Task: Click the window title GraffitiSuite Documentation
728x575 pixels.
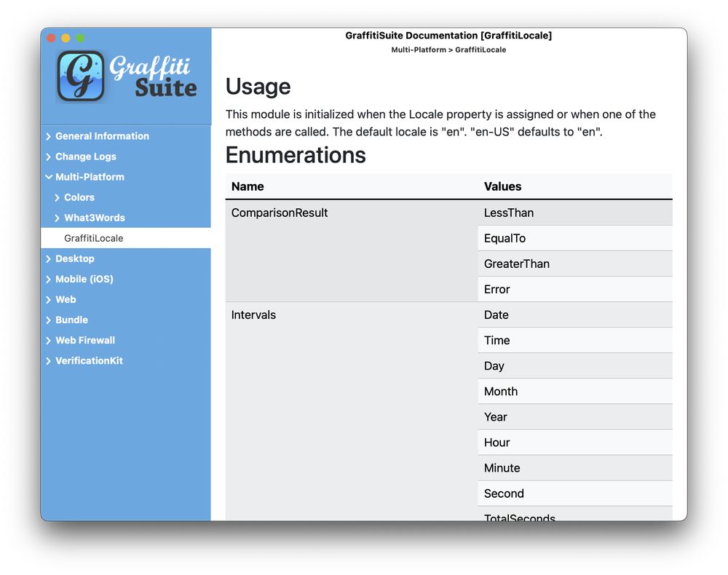Action: point(448,36)
